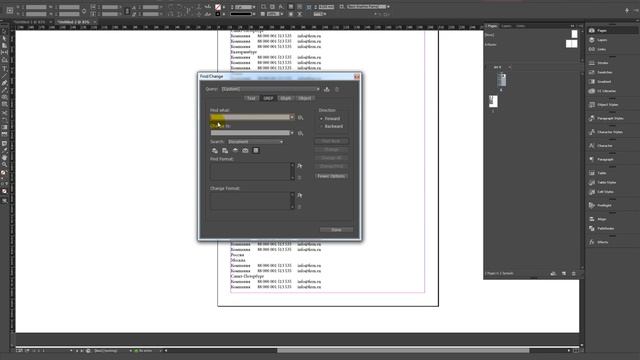The image size is (640, 360).
Task: Switch to the GREP tab in Find/Change
Action: (268, 98)
